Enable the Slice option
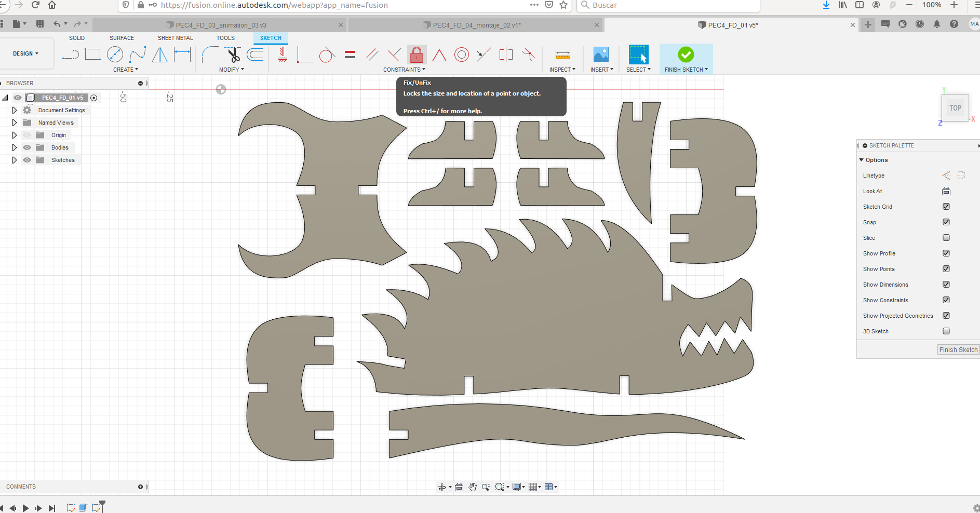 click(x=946, y=237)
